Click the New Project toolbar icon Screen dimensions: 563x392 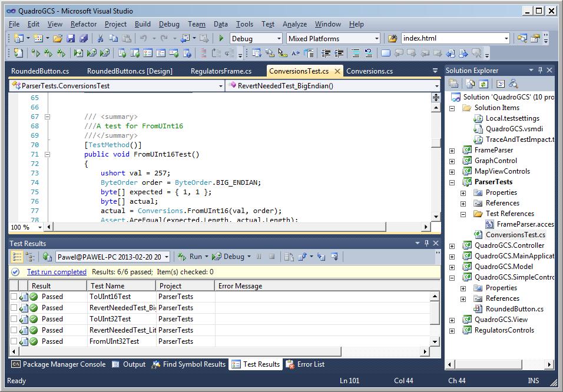[x=19, y=38]
